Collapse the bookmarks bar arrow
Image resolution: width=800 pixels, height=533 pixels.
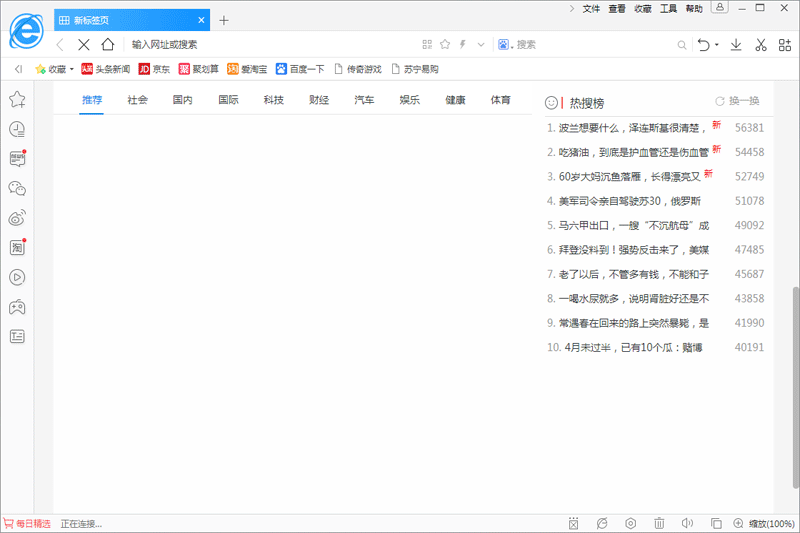coord(19,69)
